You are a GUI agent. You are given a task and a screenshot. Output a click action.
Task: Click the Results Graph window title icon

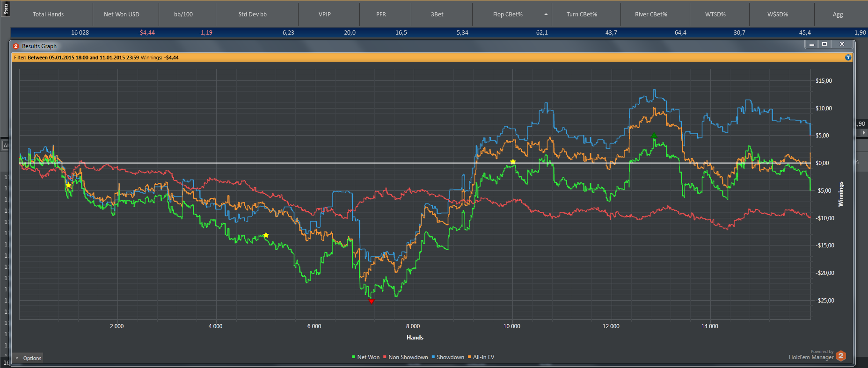pyautogui.click(x=16, y=46)
